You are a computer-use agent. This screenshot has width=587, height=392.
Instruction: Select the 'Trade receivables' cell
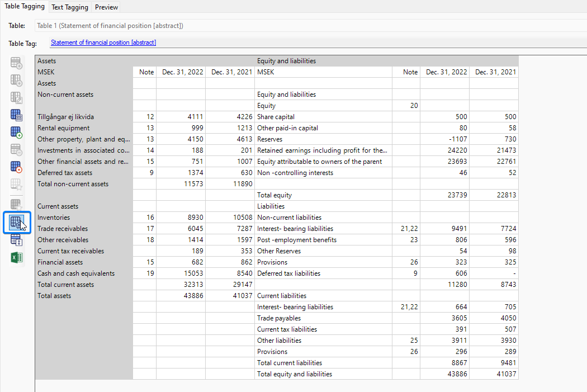coord(84,229)
